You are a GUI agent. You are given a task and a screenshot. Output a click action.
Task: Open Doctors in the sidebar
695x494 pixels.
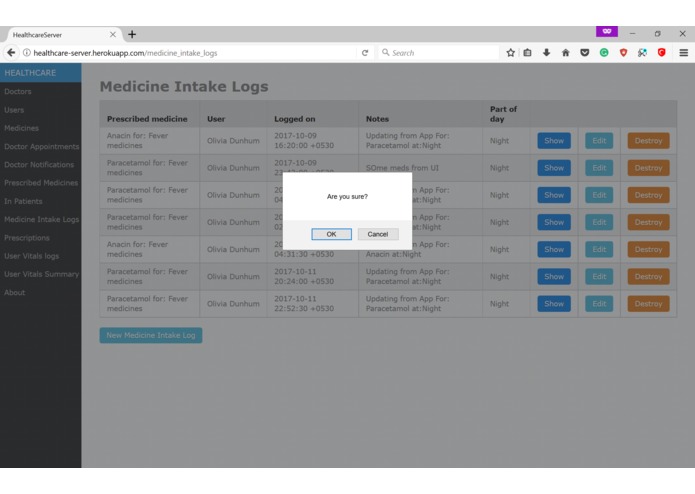click(x=18, y=91)
